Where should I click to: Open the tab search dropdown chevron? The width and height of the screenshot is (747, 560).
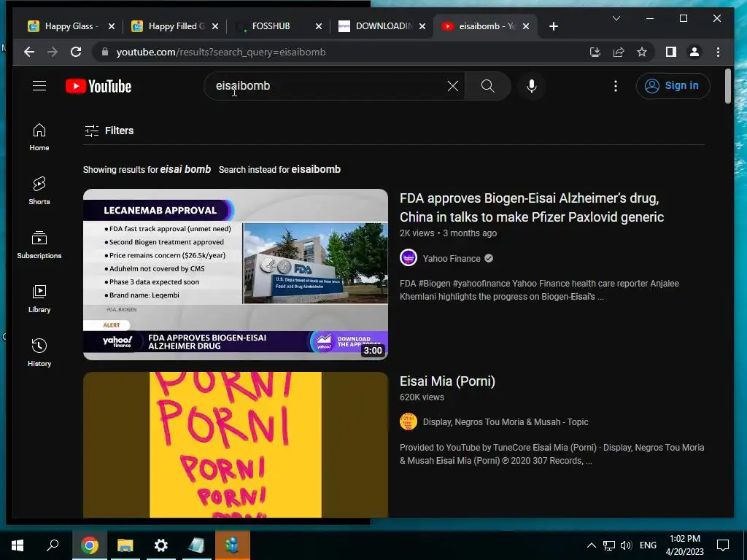[616, 18]
